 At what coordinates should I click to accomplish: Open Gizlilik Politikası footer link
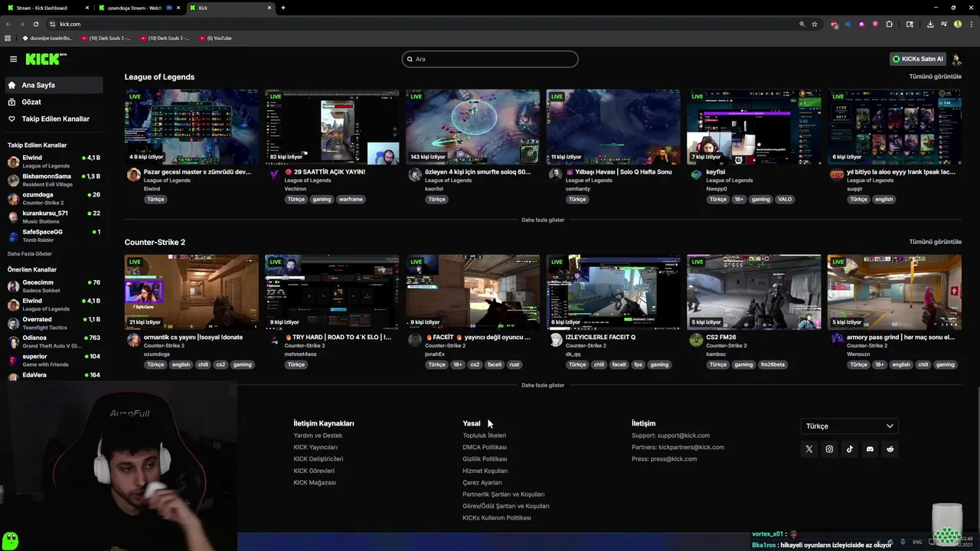click(485, 459)
